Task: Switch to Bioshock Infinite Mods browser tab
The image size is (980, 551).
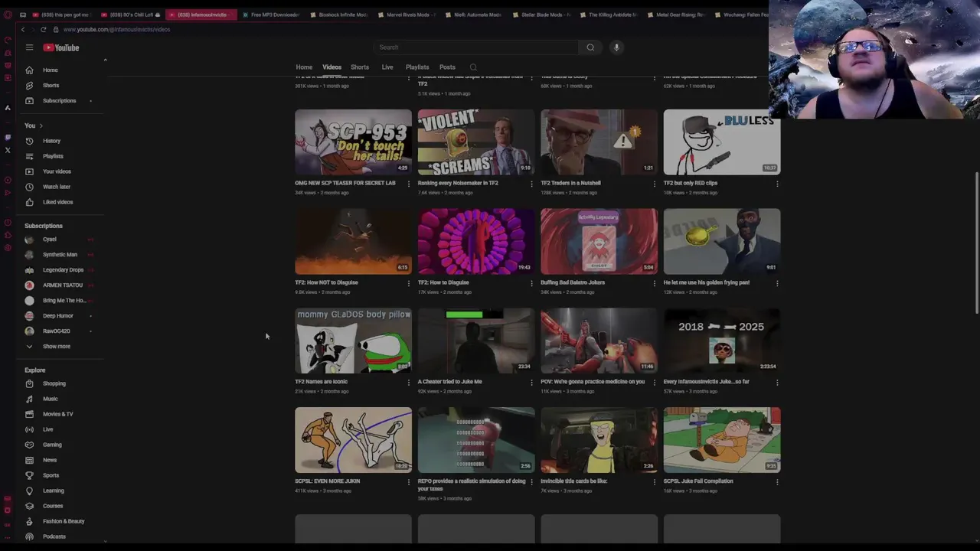Action: 339,15
